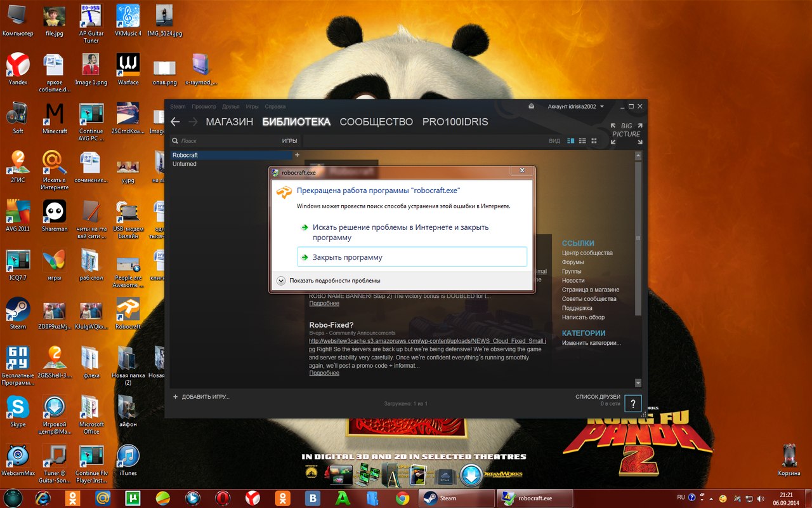812x508 pixels.
Task: Open Shareman desktop shortcut
Action: point(55,216)
